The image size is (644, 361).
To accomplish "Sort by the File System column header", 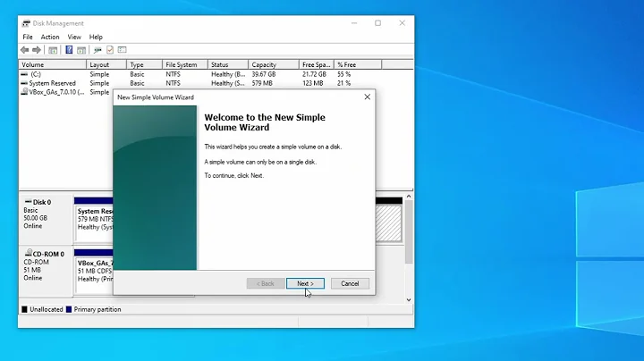I will pos(185,65).
